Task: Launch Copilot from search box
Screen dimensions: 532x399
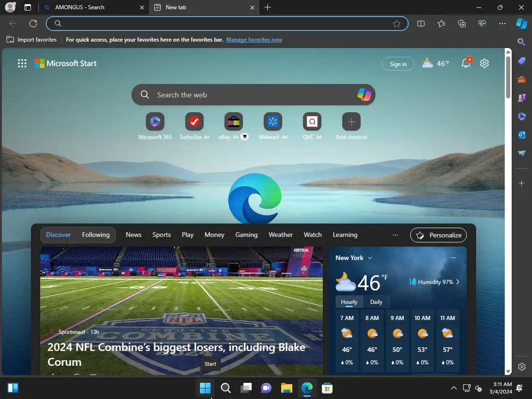Action: tap(364, 95)
